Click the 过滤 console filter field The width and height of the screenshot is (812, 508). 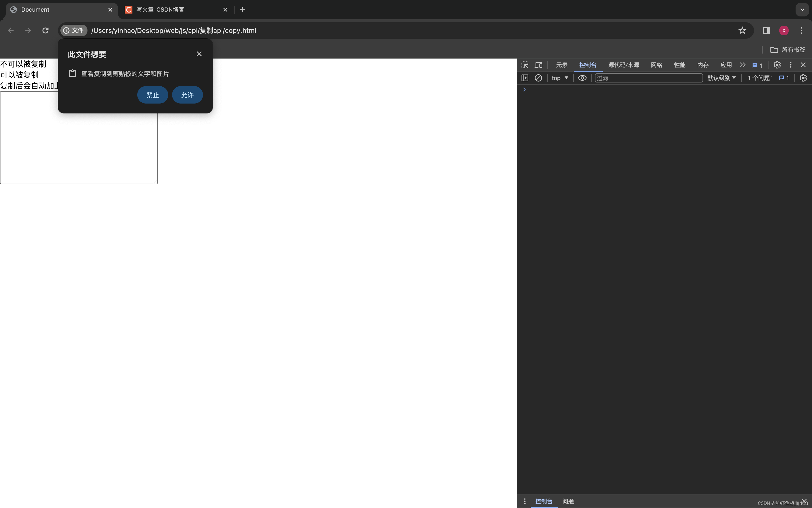pyautogui.click(x=649, y=78)
